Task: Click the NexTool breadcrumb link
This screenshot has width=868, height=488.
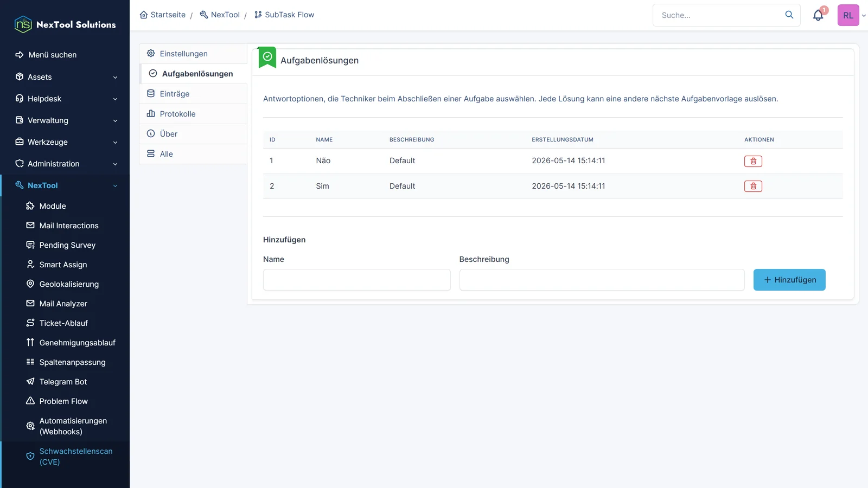Action: click(x=220, y=15)
